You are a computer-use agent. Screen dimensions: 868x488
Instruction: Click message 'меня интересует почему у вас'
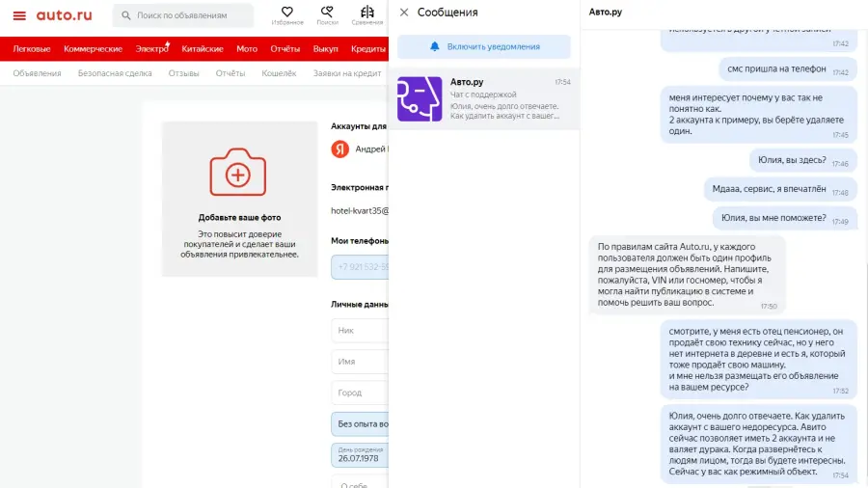point(758,115)
